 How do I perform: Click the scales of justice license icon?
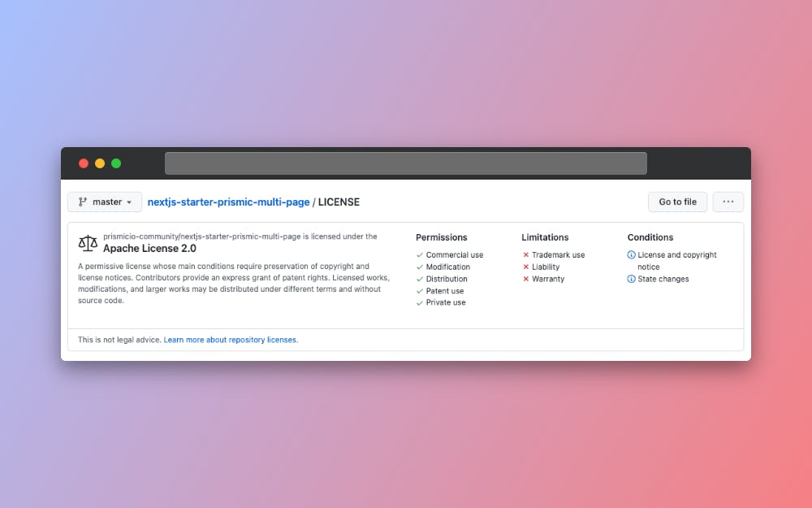click(x=87, y=242)
